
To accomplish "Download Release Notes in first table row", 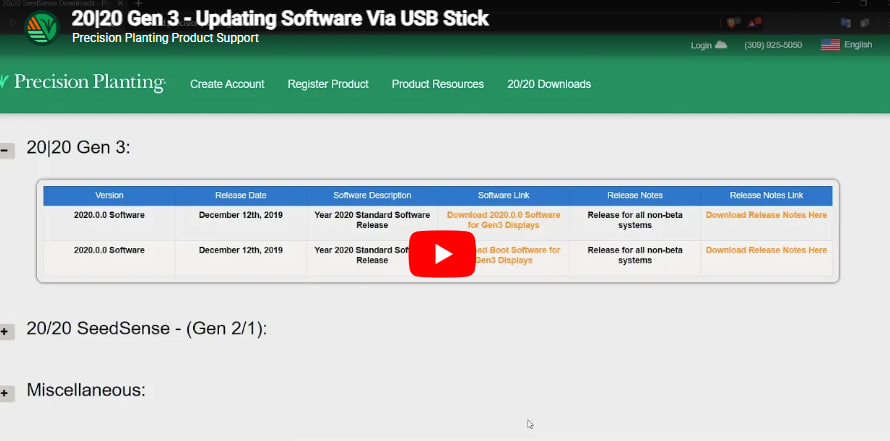I will point(766,215).
